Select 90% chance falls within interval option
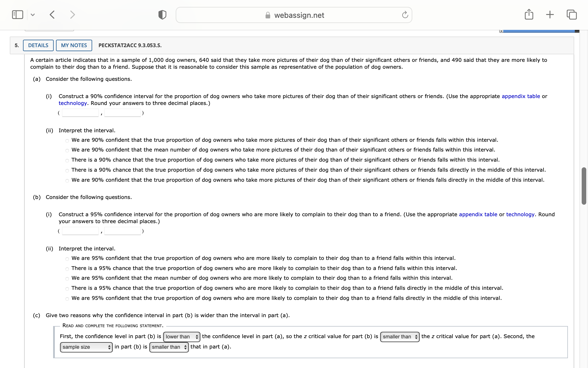588x368 pixels. pos(67,160)
